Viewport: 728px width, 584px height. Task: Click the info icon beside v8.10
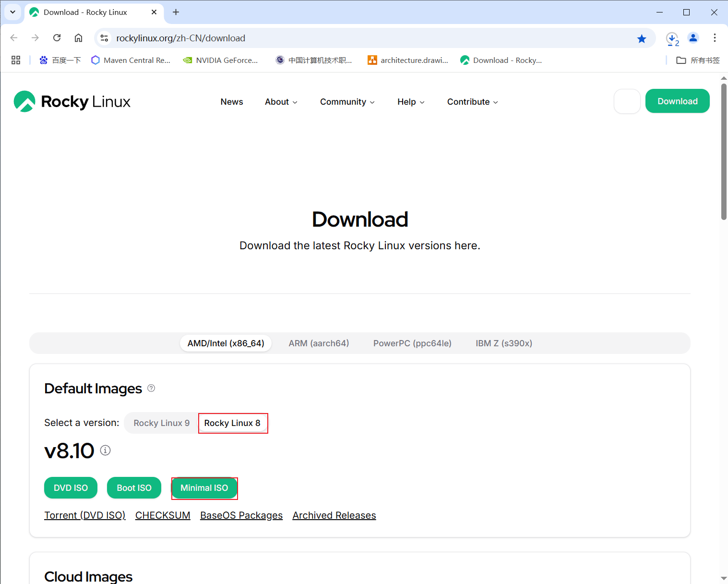tap(105, 450)
